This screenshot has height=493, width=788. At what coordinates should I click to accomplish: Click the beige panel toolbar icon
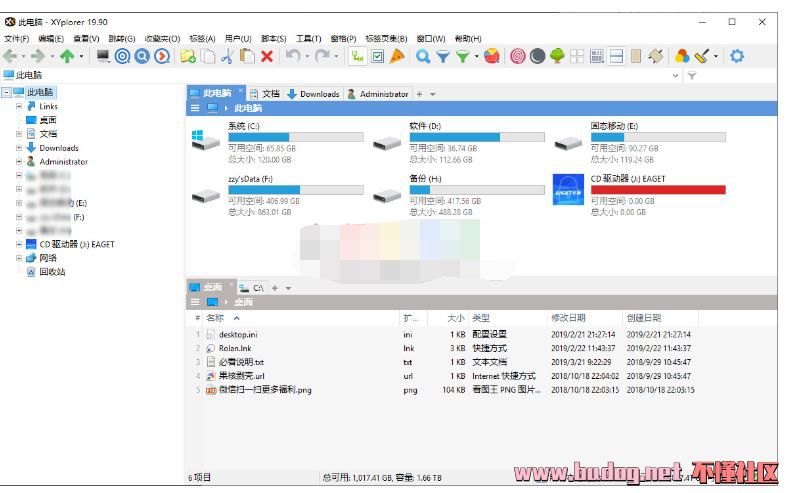[636, 56]
